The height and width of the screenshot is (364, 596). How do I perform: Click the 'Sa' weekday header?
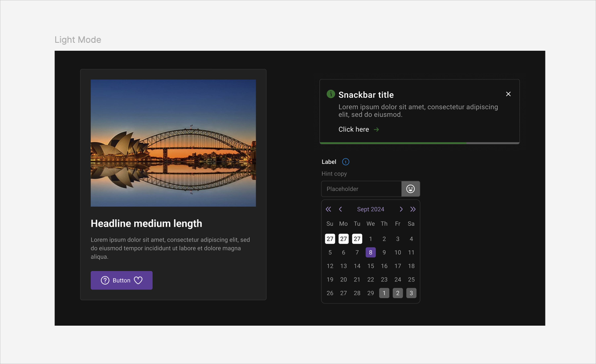click(x=411, y=224)
